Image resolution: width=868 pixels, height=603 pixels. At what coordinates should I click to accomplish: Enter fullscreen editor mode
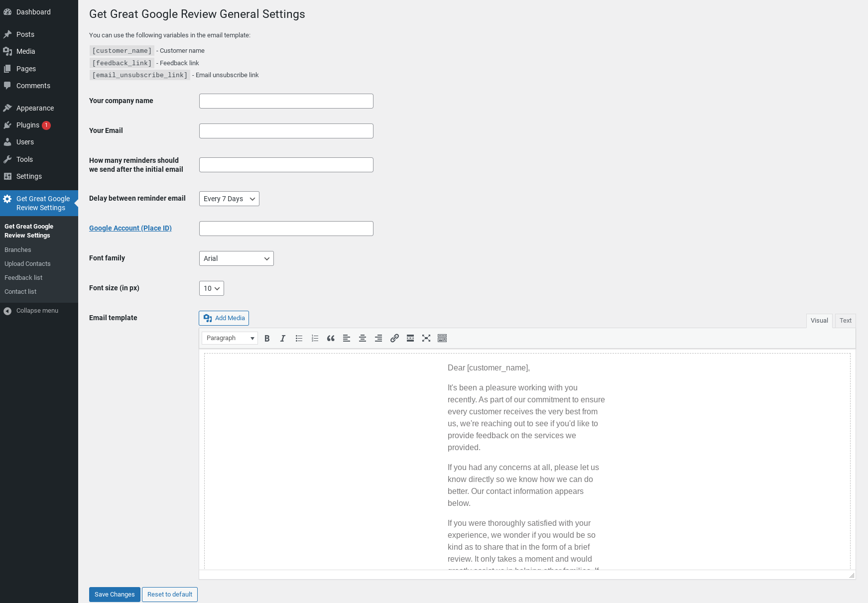click(426, 339)
